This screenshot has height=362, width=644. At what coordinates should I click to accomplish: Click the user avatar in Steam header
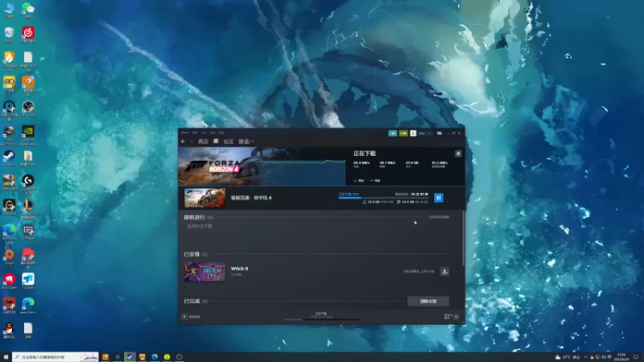[x=413, y=134]
